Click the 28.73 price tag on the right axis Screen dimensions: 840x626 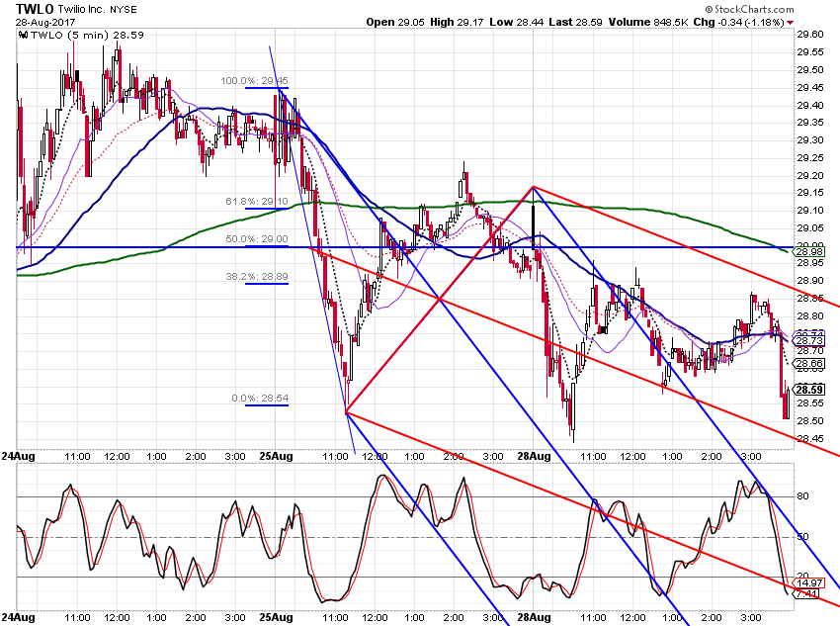[x=809, y=341]
